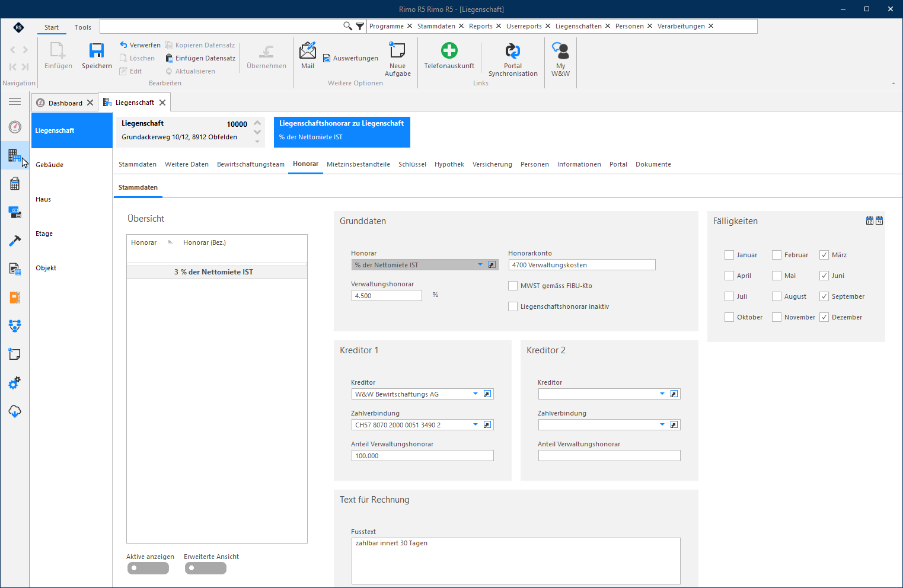Click the Portal Synchronisation icon
Image resolution: width=903 pixels, height=588 pixels.
513,50
